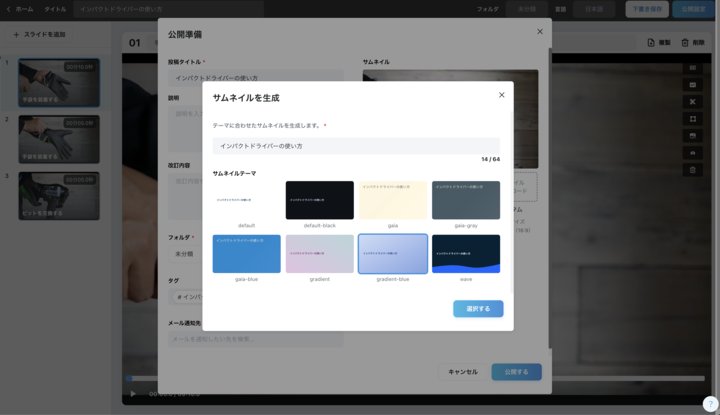Open the フォルダ 未分類 dropdown in dialog
The image size is (720, 415).
(x=185, y=254)
